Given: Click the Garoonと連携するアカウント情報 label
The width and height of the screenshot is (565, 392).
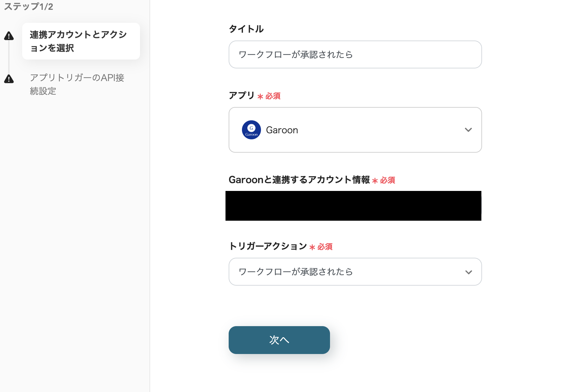Looking at the screenshot, I should point(299,180).
